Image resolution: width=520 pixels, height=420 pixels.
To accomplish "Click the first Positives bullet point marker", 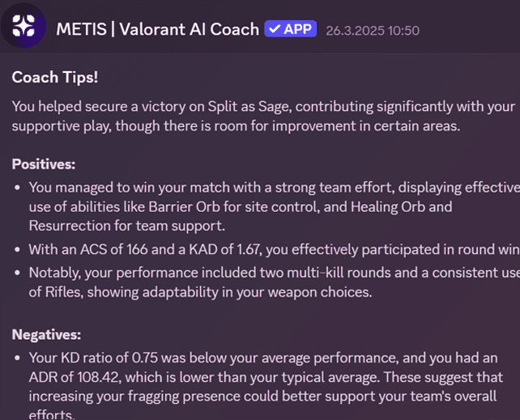I will coord(18,188).
